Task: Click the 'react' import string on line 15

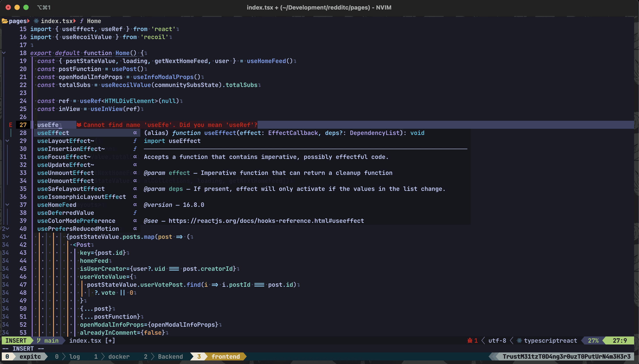Action: point(163,29)
